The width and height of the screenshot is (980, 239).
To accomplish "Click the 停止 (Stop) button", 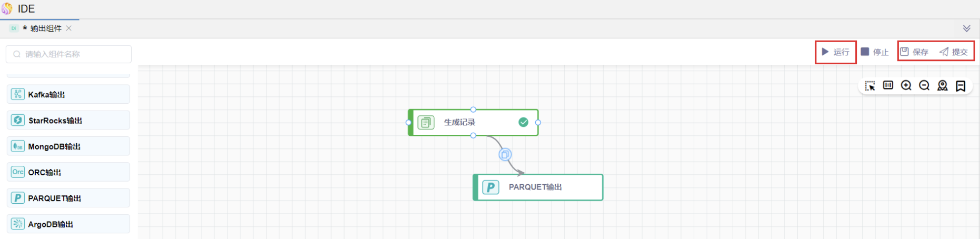I will (875, 52).
